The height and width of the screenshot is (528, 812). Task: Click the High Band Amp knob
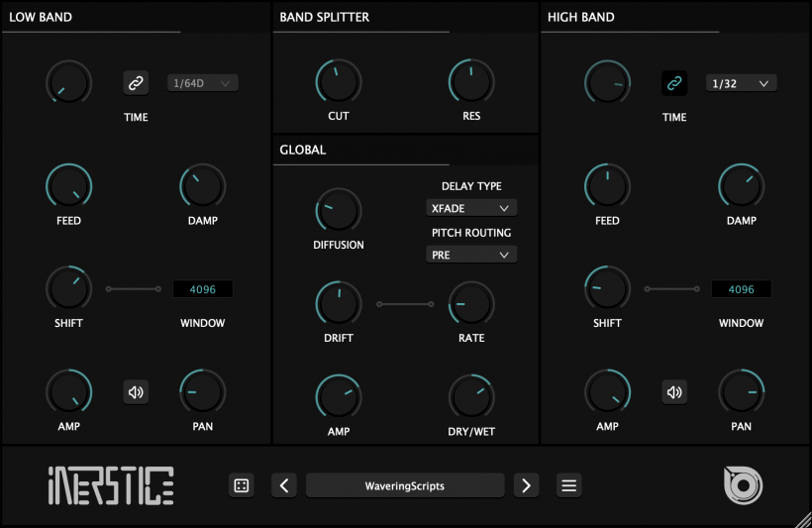click(x=607, y=392)
